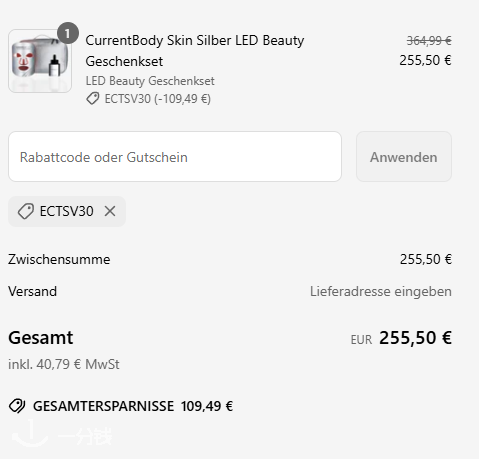Image resolution: width=479 pixels, height=459 pixels.
Task: Click the quantity badge showing 1
Action: (68, 33)
